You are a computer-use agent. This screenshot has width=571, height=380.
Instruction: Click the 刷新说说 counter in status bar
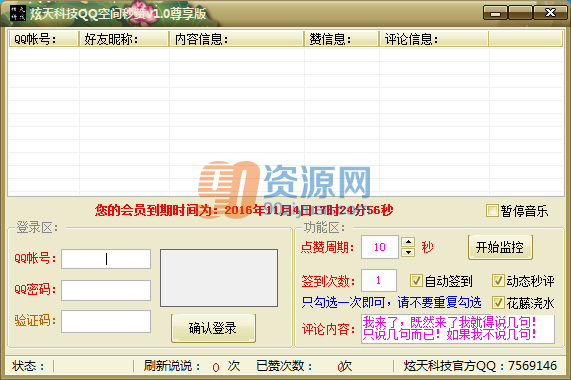tap(192, 366)
